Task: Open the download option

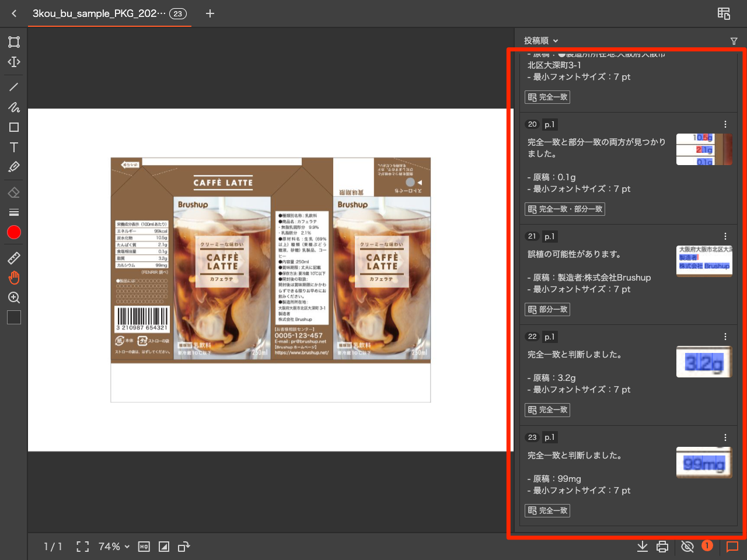Action: [x=643, y=547]
